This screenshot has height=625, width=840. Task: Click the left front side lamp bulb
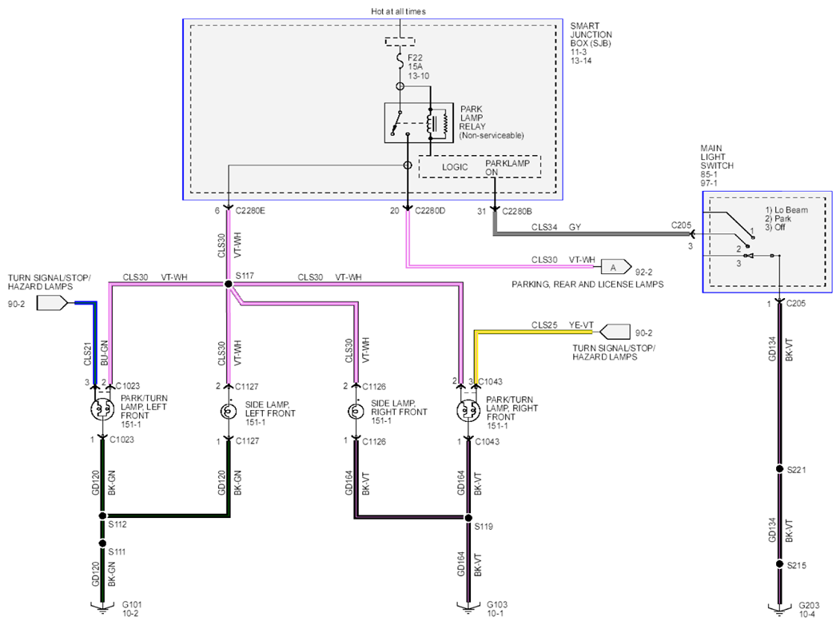229,411
